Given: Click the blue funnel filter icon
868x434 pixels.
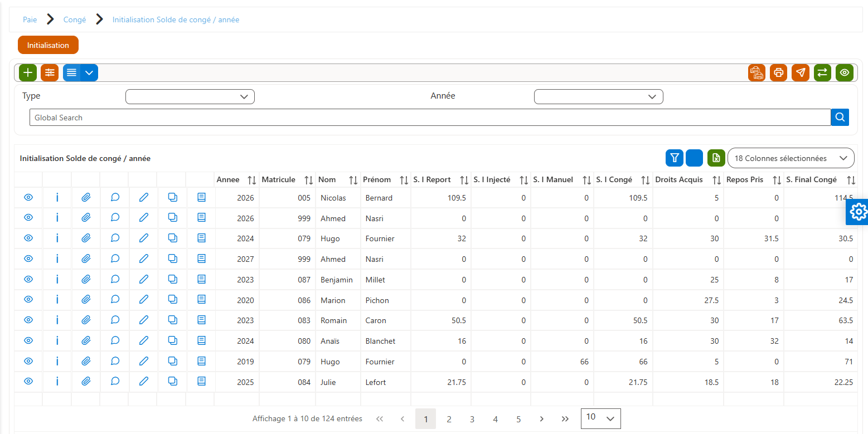Looking at the screenshot, I should pos(675,158).
